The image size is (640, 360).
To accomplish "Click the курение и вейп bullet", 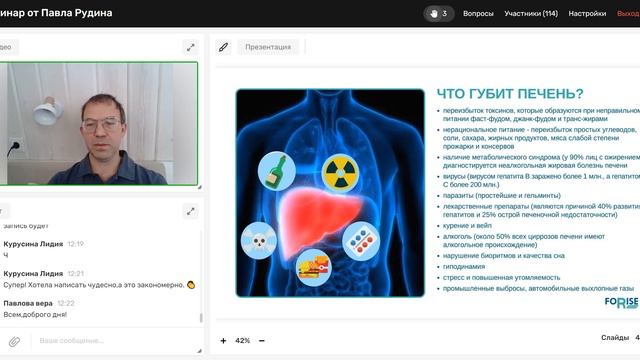I will tap(467, 225).
